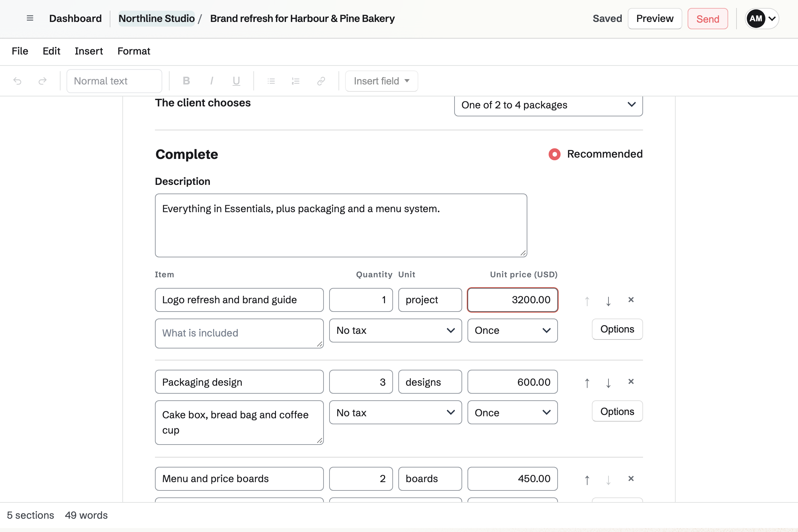Image resolution: width=798 pixels, height=532 pixels.
Task: Open the 'One of 2 to 4 packages' dropdown
Action: coord(548,105)
